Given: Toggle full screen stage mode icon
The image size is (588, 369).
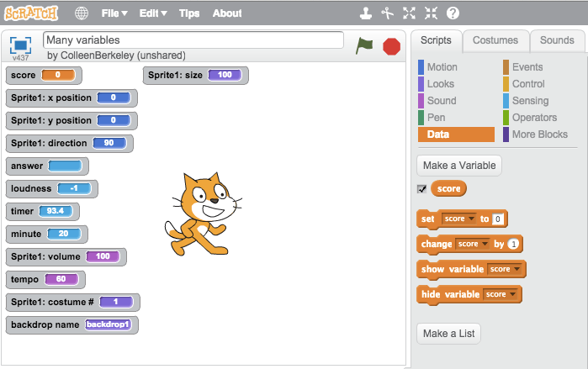Looking at the screenshot, I should click(x=21, y=45).
